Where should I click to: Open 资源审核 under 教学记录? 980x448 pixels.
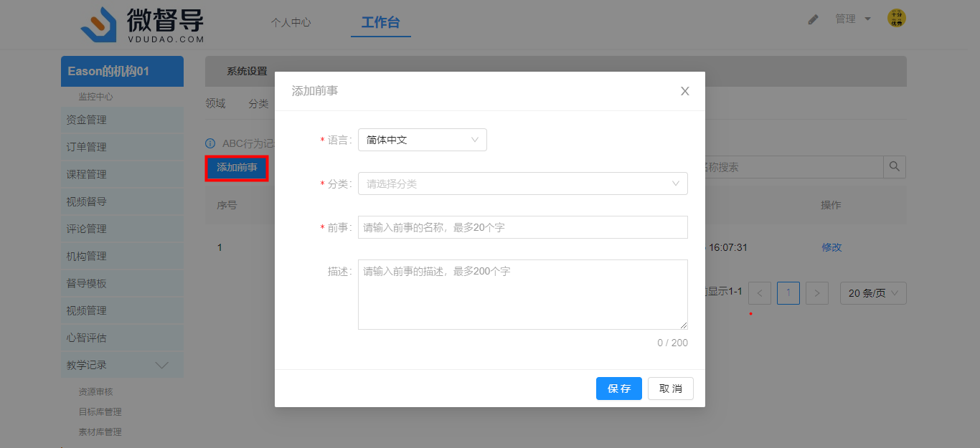point(95,392)
